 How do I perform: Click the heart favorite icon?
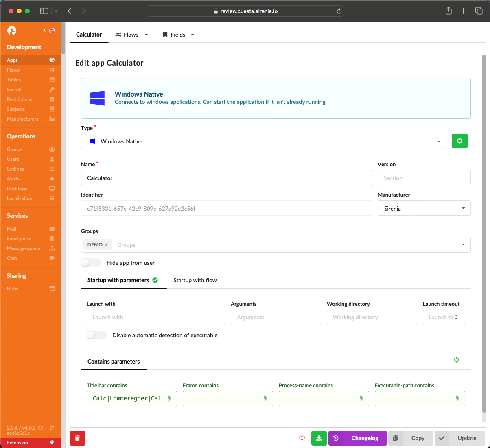302,438
